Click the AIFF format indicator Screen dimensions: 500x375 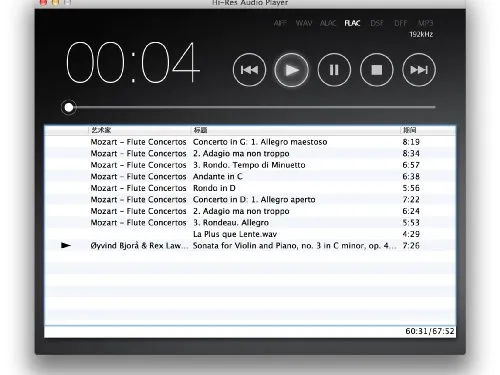(x=280, y=23)
